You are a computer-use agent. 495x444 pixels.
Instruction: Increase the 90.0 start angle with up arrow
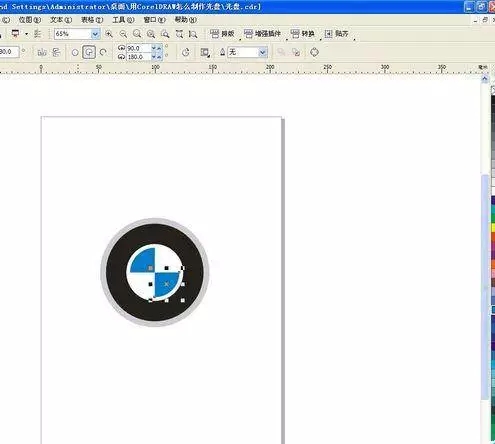[x=159, y=48]
